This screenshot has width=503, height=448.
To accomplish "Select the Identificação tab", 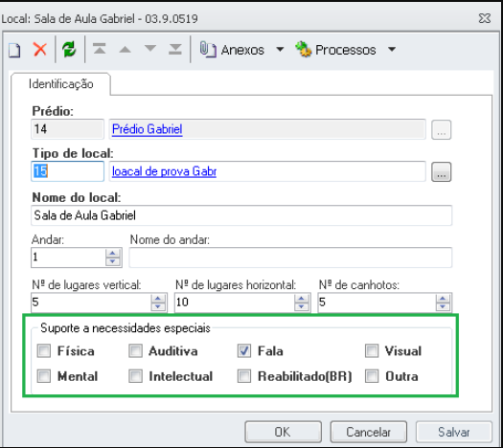I will (61, 84).
